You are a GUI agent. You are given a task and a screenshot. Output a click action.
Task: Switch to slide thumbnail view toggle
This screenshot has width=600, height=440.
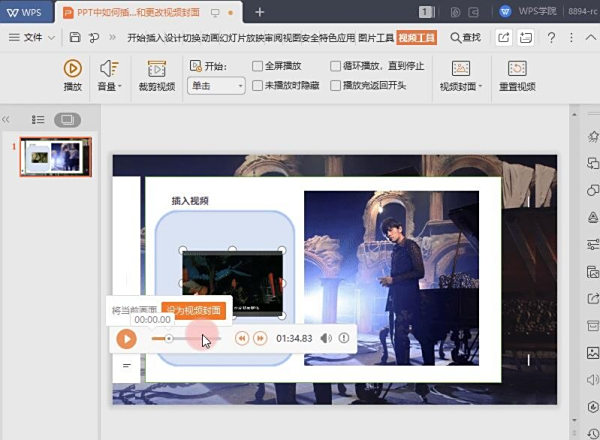pos(67,120)
